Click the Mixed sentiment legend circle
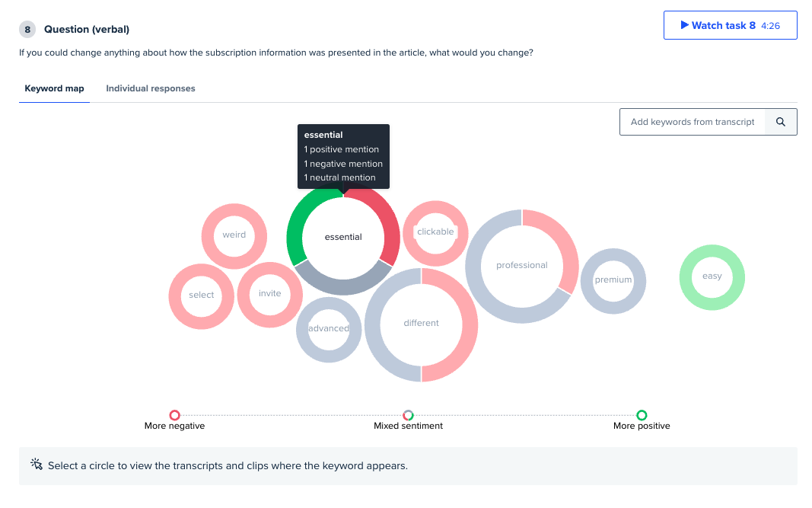 point(408,415)
